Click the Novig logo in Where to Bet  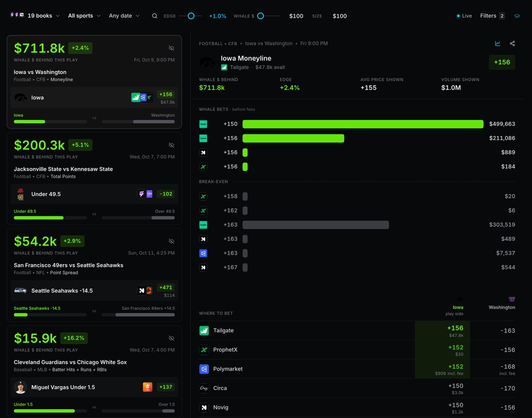point(204,407)
